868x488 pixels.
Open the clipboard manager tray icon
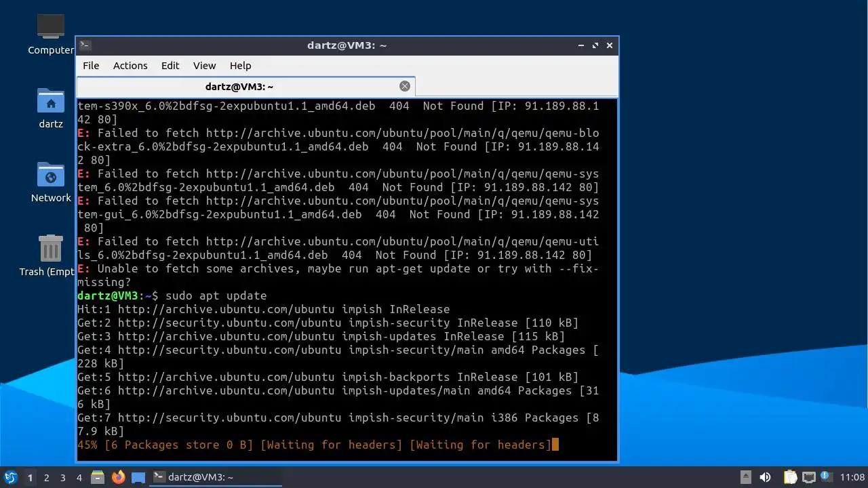pos(790,477)
